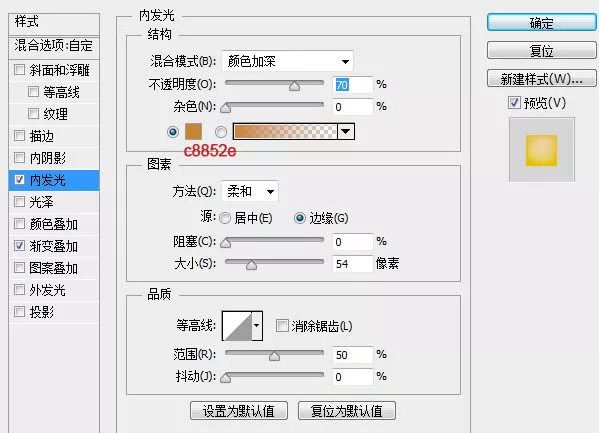Enable the 等高线 sub-option checkbox
Image resolution: width=599 pixels, height=433 pixels.
click(x=33, y=92)
